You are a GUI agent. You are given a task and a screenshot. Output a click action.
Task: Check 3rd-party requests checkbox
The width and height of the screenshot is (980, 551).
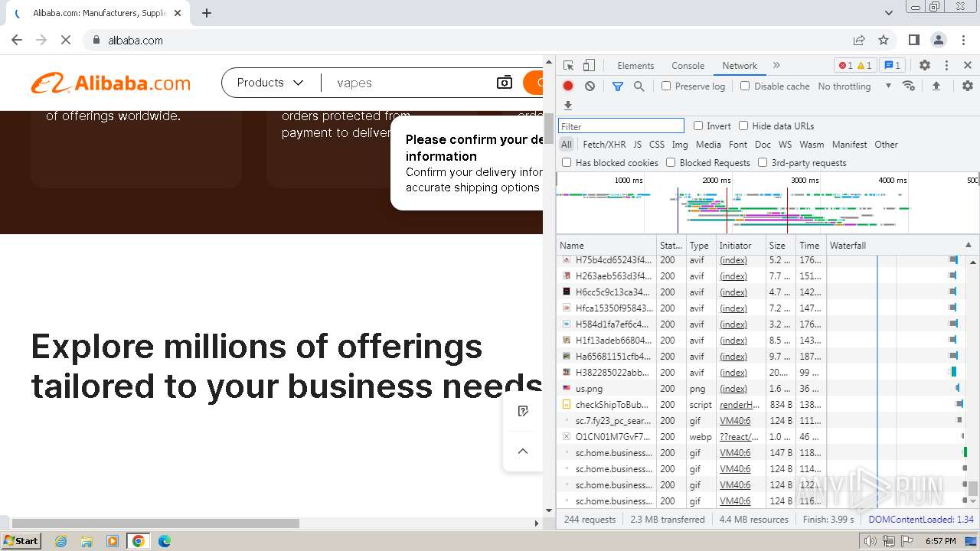[x=763, y=162]
